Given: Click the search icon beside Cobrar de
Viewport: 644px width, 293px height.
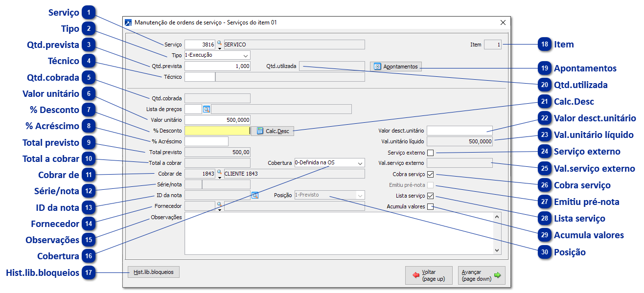Looking at the screenshot, I should pos(219,173).
